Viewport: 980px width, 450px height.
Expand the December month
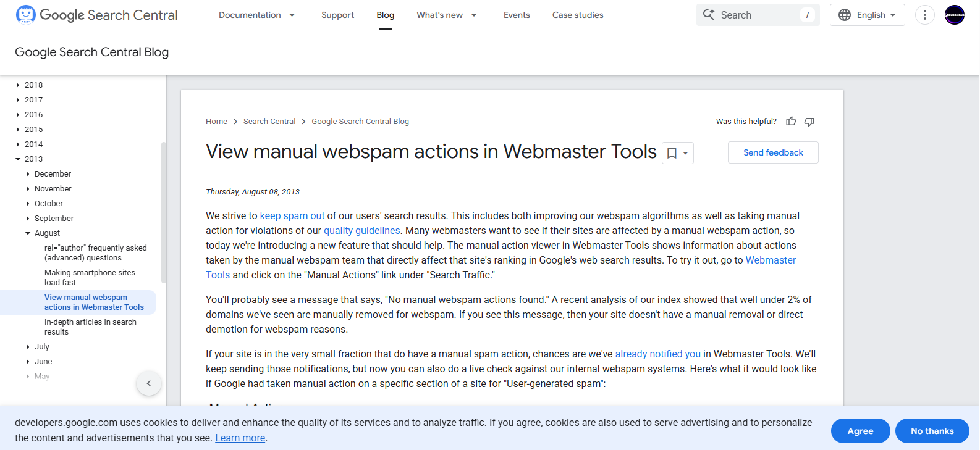(28, 174)
